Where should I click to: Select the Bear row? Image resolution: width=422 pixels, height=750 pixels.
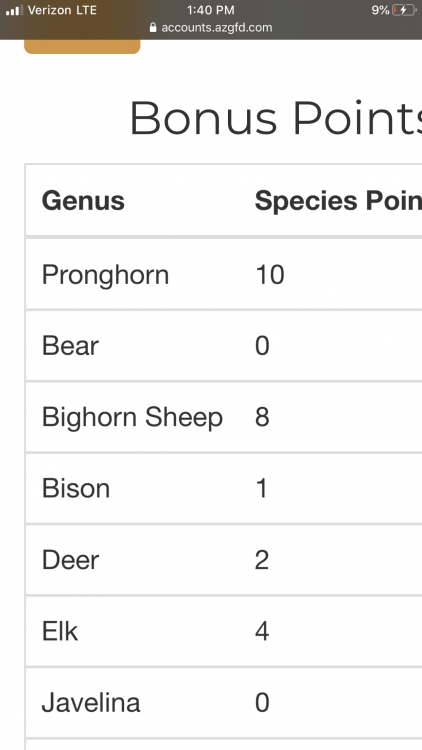(x=224, y=346)
